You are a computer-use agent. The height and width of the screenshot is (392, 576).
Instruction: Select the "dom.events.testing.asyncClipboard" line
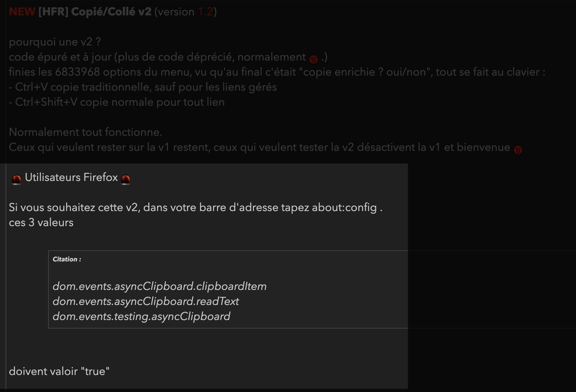coord(141,316)
